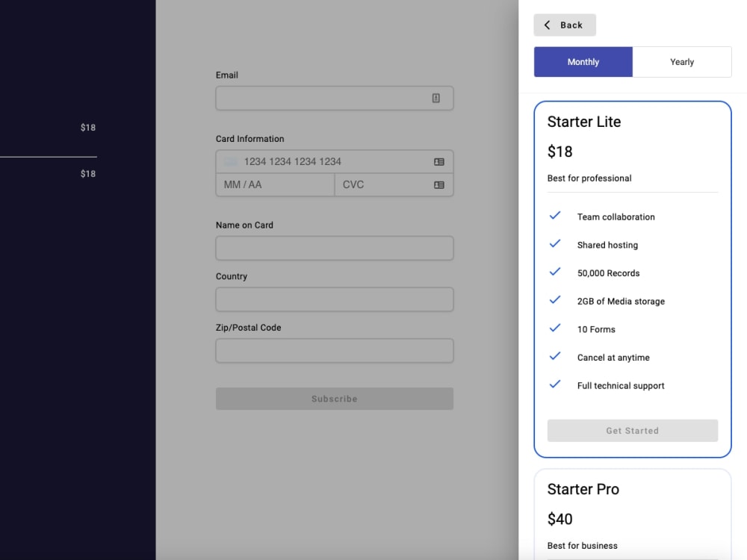Click 'Shared hosting' feature text
This screenshot has width=747, height=560.
607,245
